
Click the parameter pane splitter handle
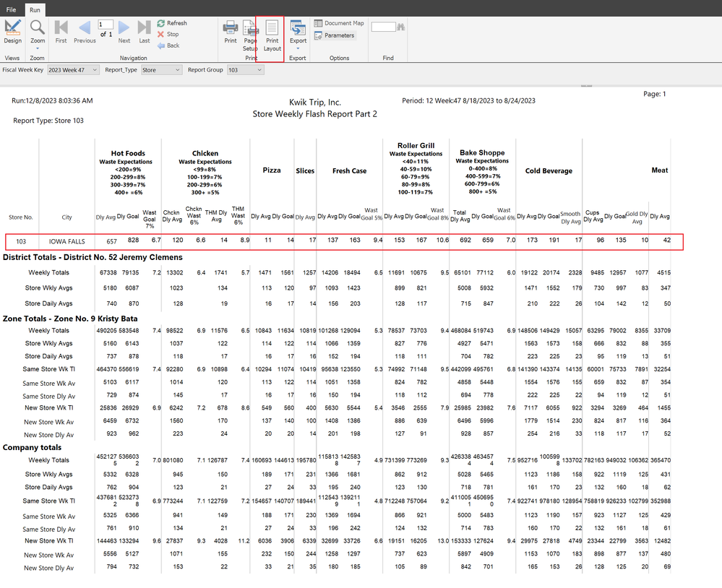(586, 85)
